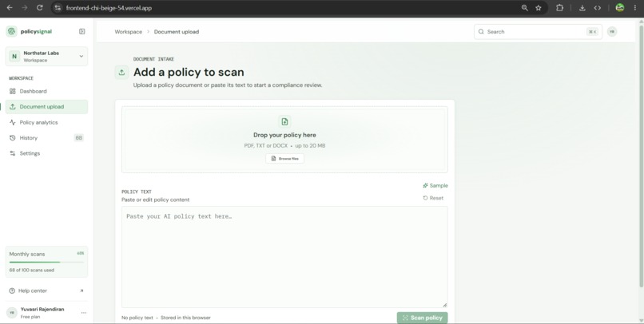
Task: Click the site info icon in address bar
Action: coord(58,8)
